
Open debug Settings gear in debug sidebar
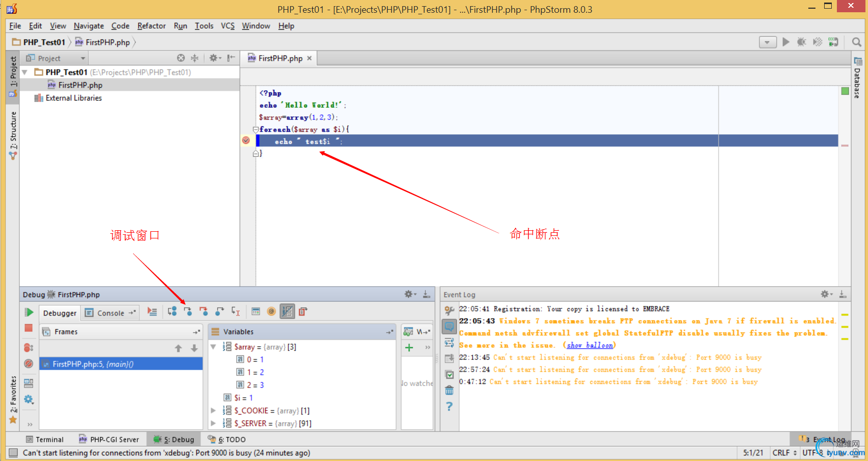(29, 399)
